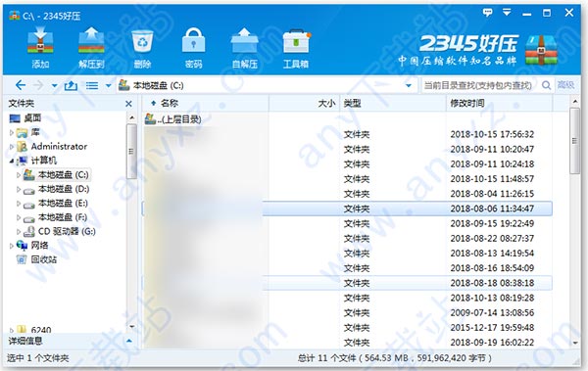Open 高级 advanced search link

pos(565,85)
